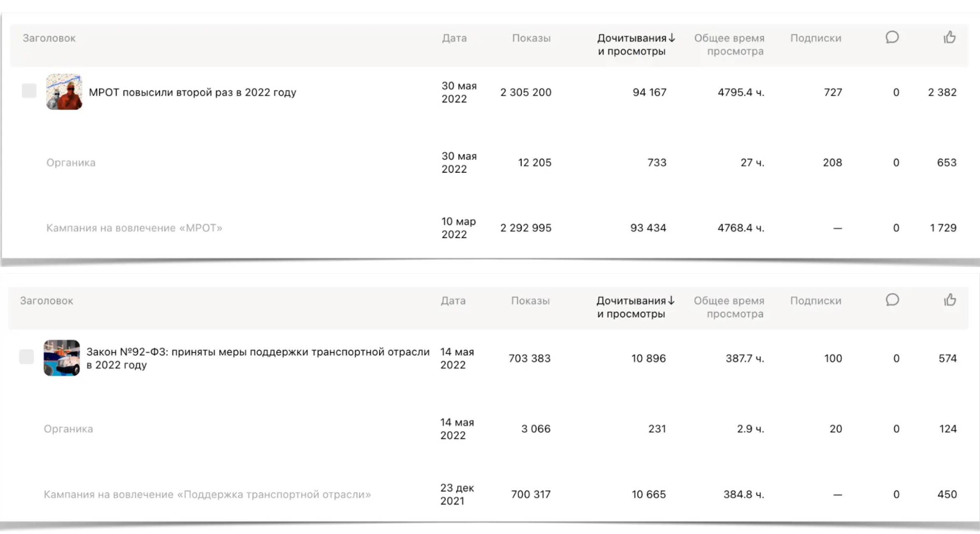Click Дата column header in top table
Viewport: 980px width, 534px height.
click(x=454, y=38)
